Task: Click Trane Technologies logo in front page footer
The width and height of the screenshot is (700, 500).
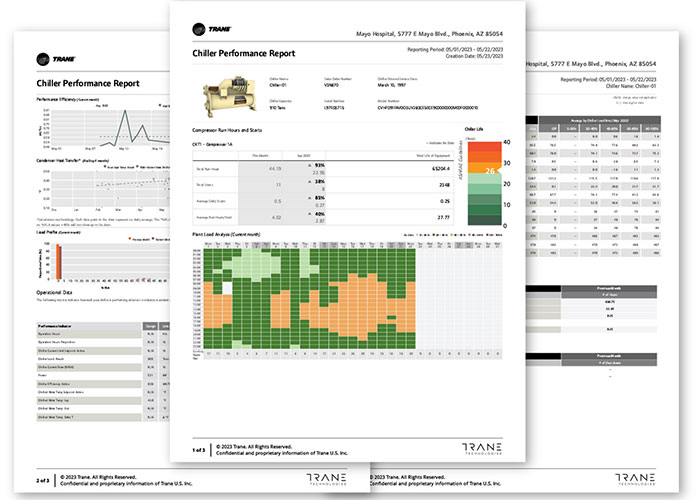Action: coord(482,448)
